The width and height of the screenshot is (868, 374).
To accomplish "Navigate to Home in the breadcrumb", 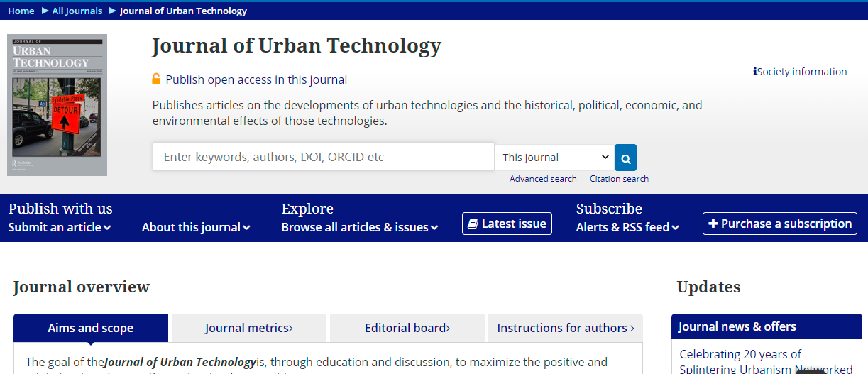I will 21,11.
